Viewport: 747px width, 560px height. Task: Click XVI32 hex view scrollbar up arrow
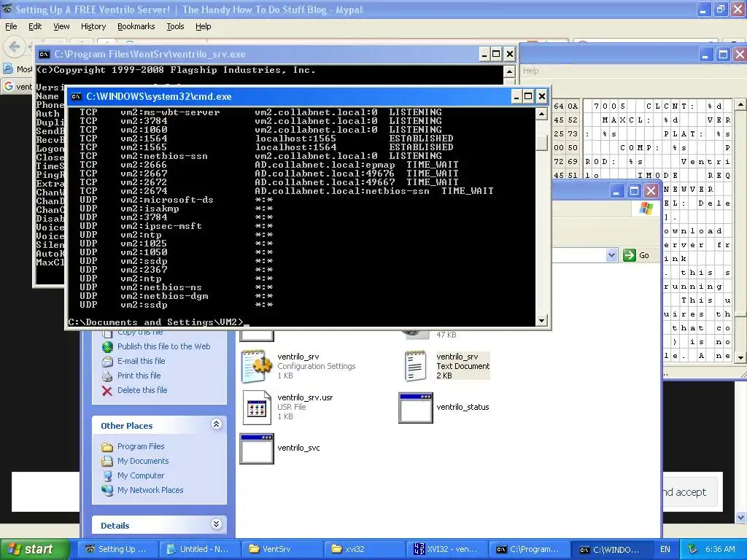point(740,104)
